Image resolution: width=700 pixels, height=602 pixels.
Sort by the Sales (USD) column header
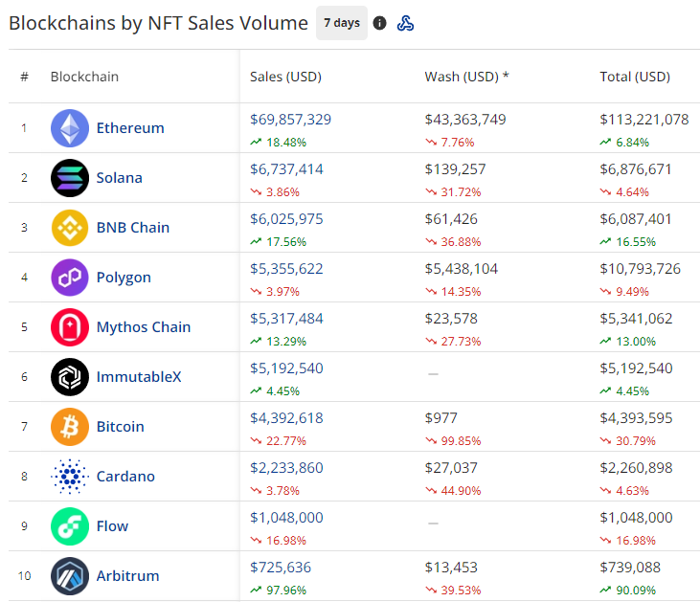click(285, 77)
